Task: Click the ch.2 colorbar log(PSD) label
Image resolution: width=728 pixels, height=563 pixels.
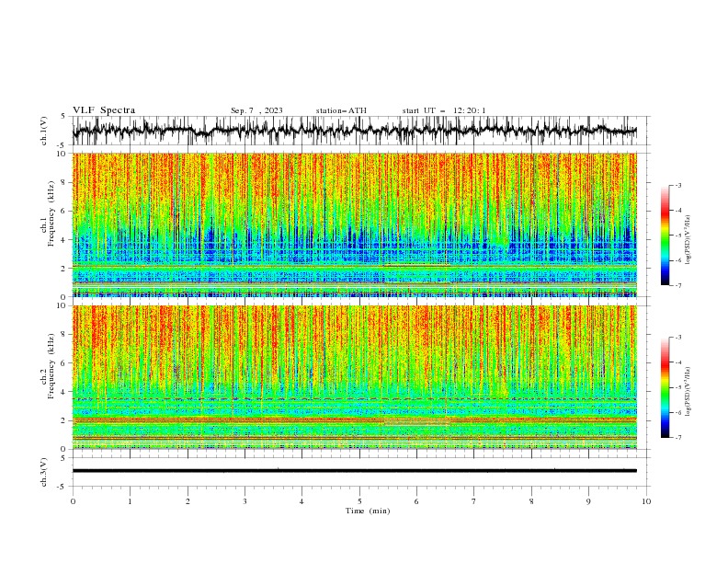Action: coord(688,391)
